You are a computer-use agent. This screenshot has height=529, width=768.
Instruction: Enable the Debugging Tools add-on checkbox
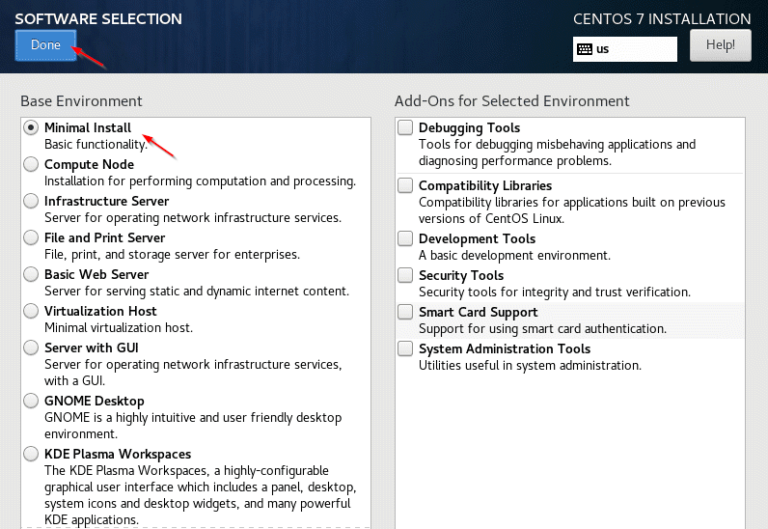[405, 128]
